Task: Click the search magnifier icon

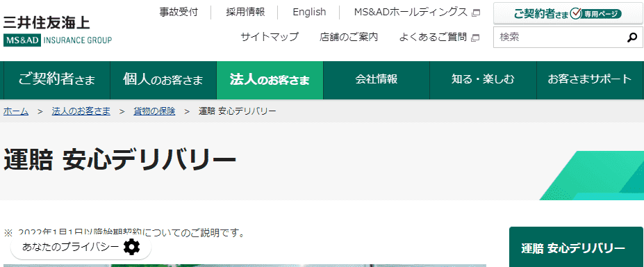Action: pyautogui.click(x=632, y=38)
